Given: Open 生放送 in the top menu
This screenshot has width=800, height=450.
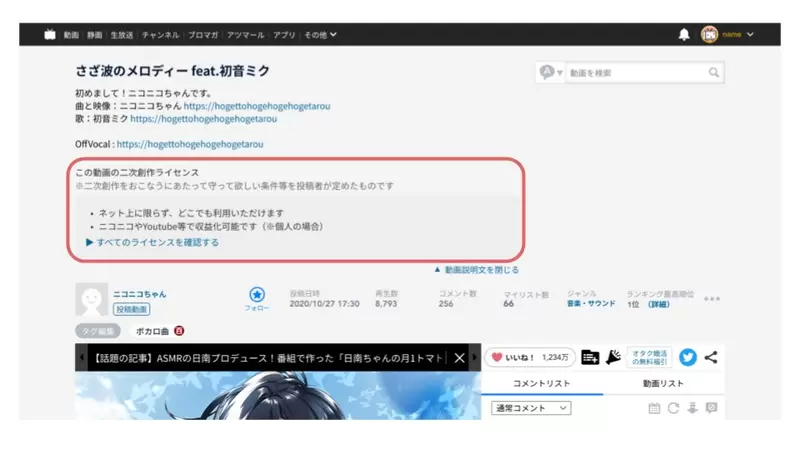Looking at the screenshot, I should pyautogui.click(x=122, y=35).
